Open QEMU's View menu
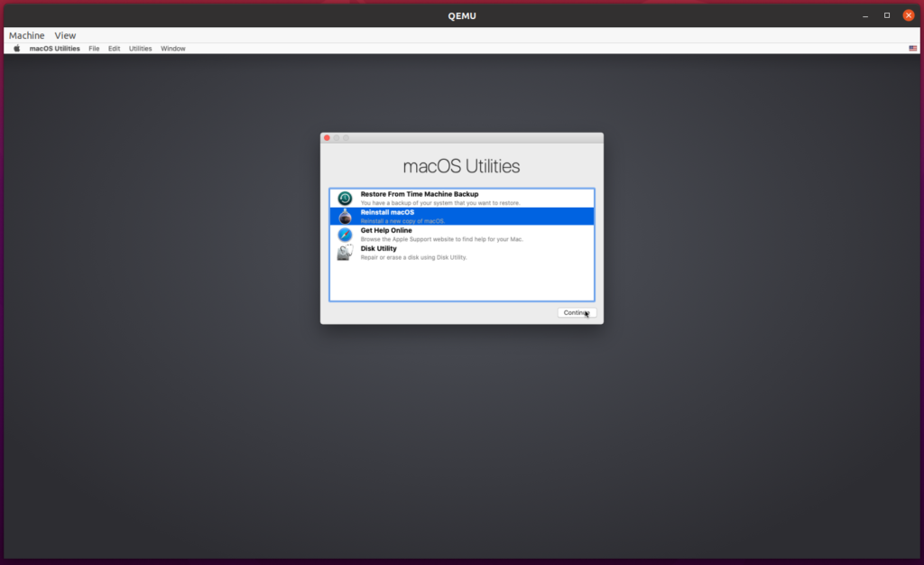 tap(64, 34)
